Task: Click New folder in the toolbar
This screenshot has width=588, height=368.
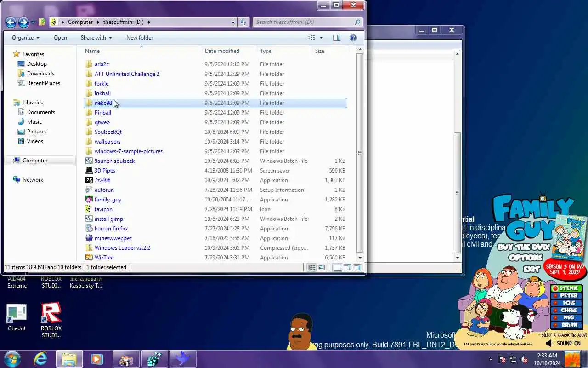Action: 140,38
